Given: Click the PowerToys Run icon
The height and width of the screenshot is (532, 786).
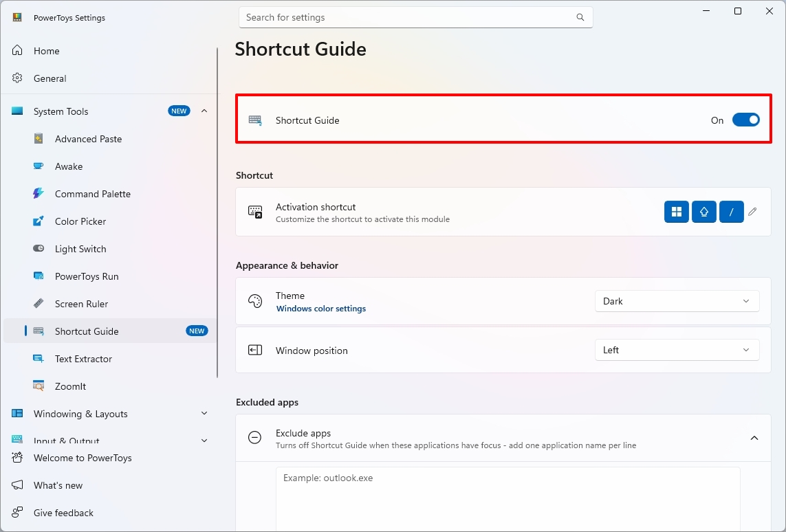Looking at the screenshot, I should pyautogui.click(x=39, y=276).
